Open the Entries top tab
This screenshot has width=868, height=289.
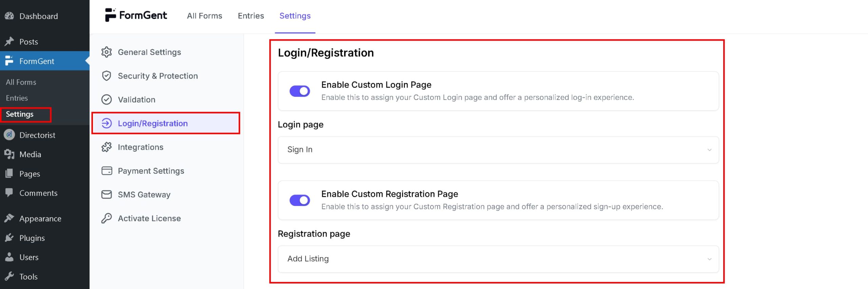pos(251,16)
